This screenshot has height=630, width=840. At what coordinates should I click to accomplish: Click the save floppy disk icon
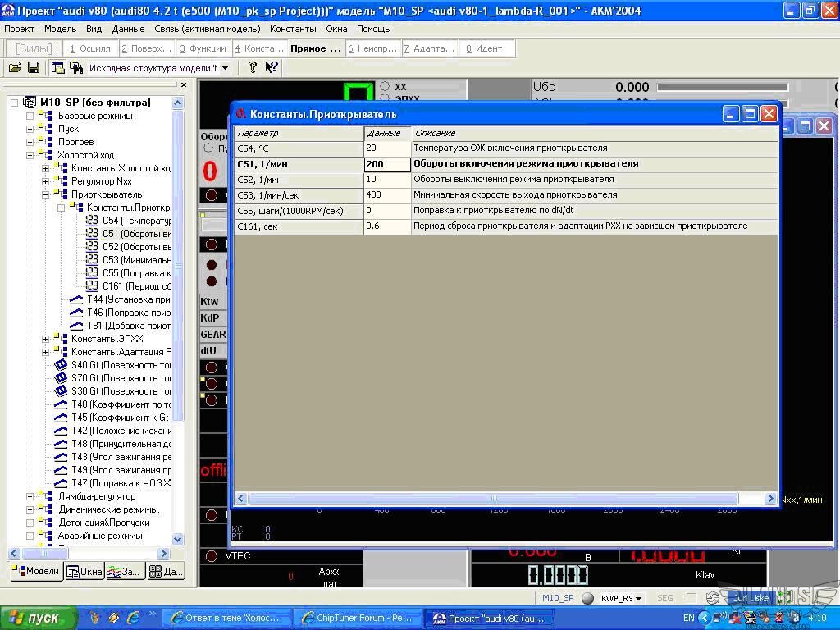pyautogui.click(x=34, y=68)
